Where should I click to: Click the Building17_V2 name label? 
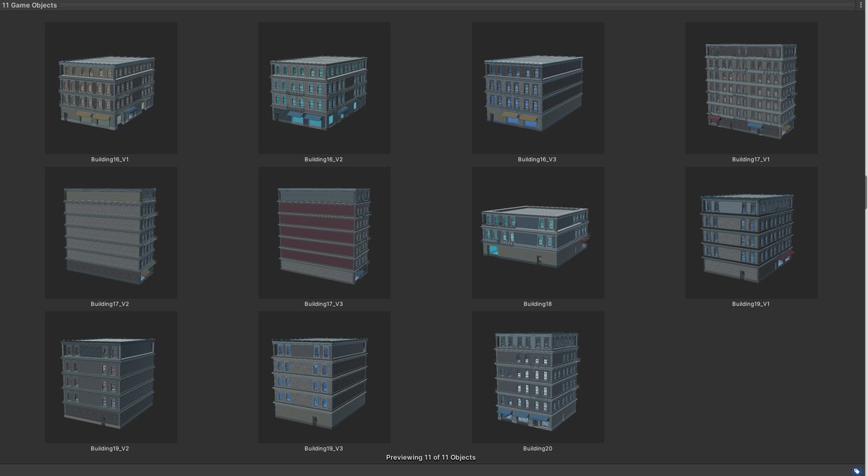point(110,304)
